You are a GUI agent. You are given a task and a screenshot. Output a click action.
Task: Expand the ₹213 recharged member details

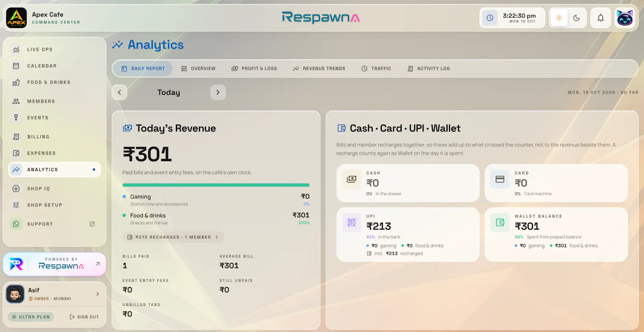tap(173, 237)
